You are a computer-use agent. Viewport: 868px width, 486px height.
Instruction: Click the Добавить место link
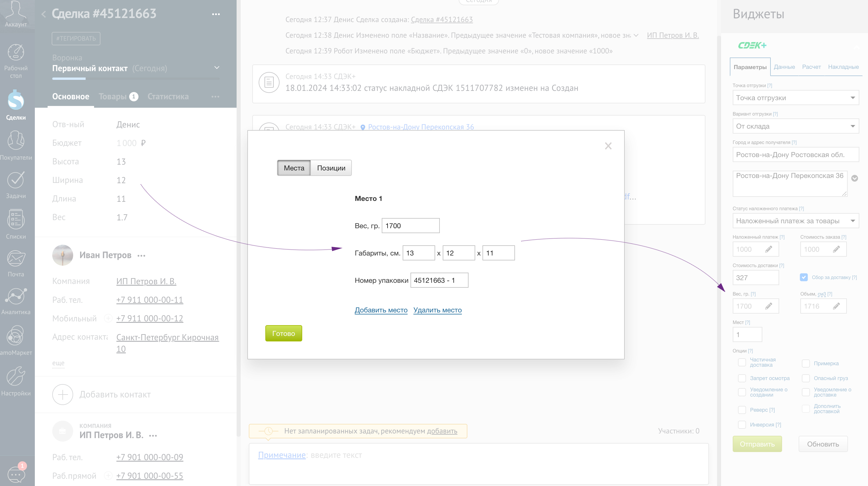pyautogui.click(x=381, y=310)
